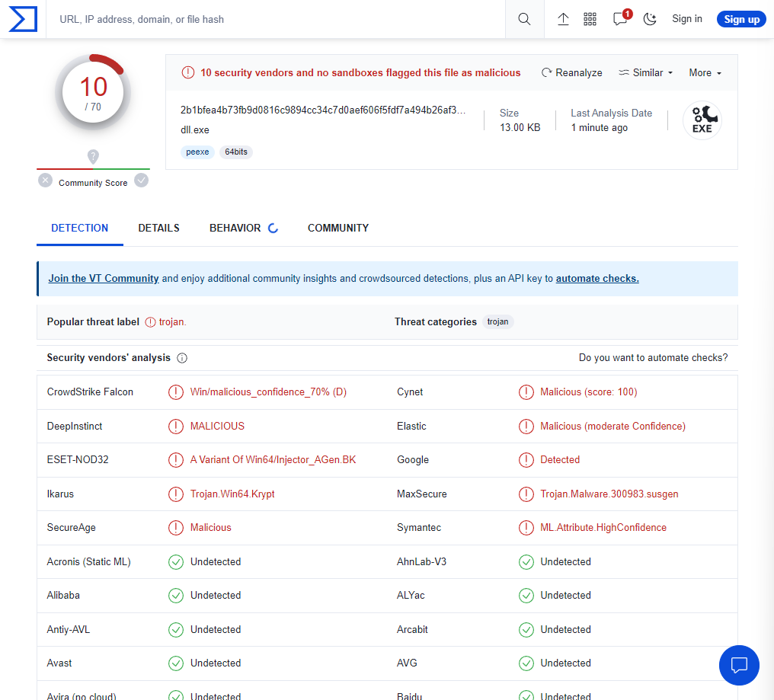
Task: Click Malicious (score: 100) result text
Action: (x=588, y=392)
